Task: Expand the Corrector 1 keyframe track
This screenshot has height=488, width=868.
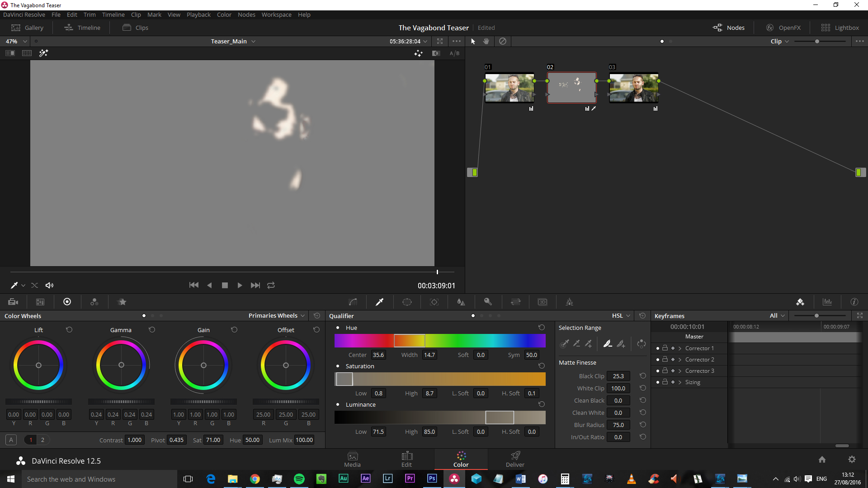Action: pos(679,348)
